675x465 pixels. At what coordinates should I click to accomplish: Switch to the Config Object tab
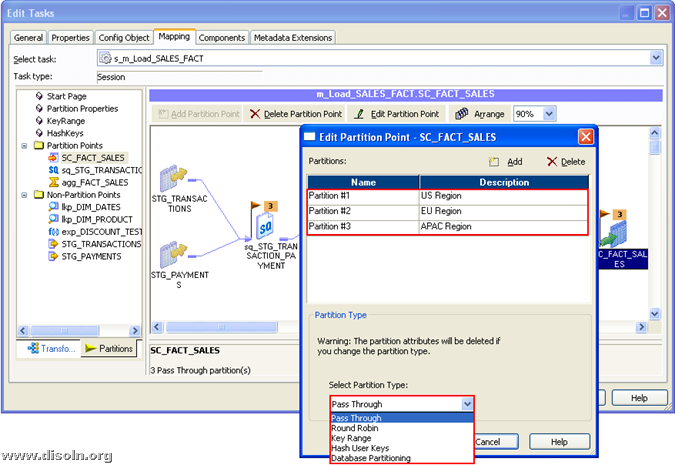[124, 37]
